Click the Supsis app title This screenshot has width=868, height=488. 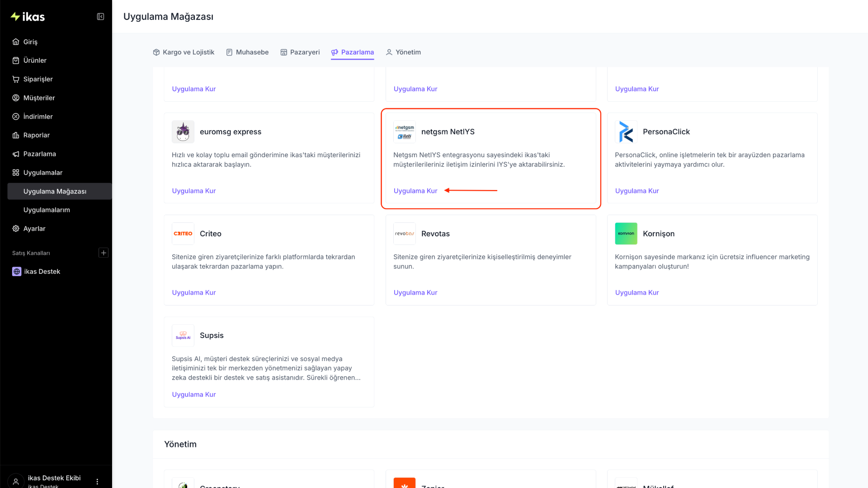pyautogui.click(x=212, y=335)
